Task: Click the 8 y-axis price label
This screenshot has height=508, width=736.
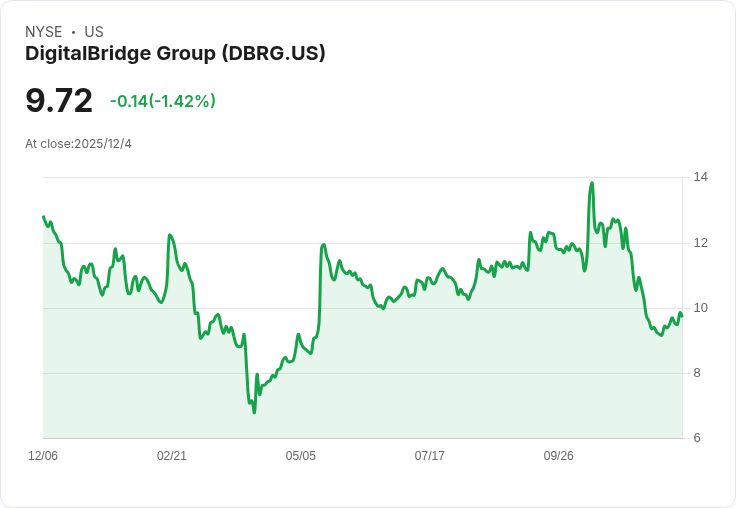Action: tap(697, 373)
